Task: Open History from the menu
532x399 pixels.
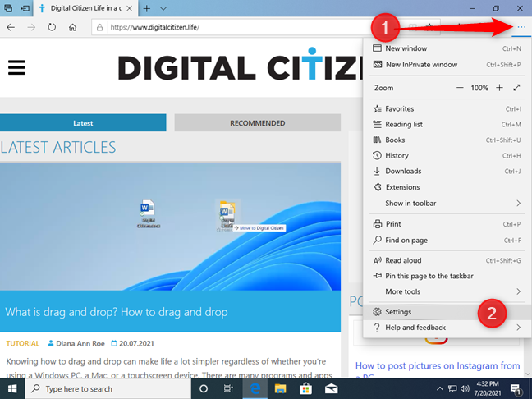Action: pyautogui.click(x=447, y=156)
